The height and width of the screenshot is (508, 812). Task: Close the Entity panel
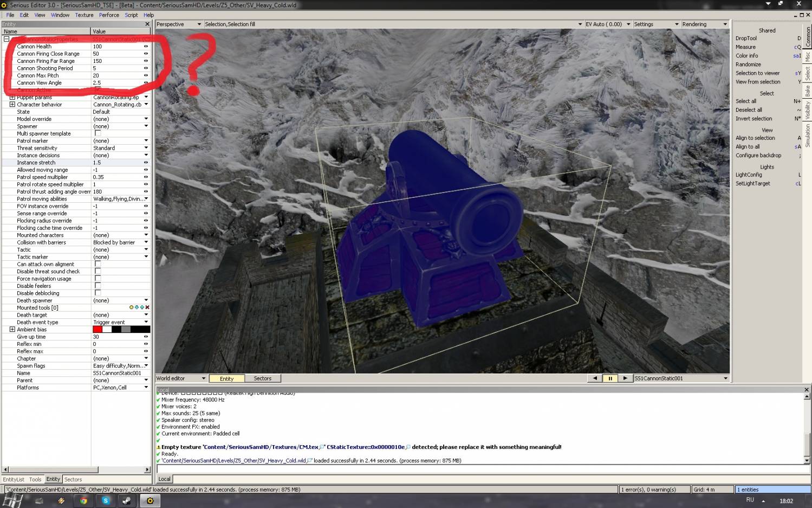(147, 24)
